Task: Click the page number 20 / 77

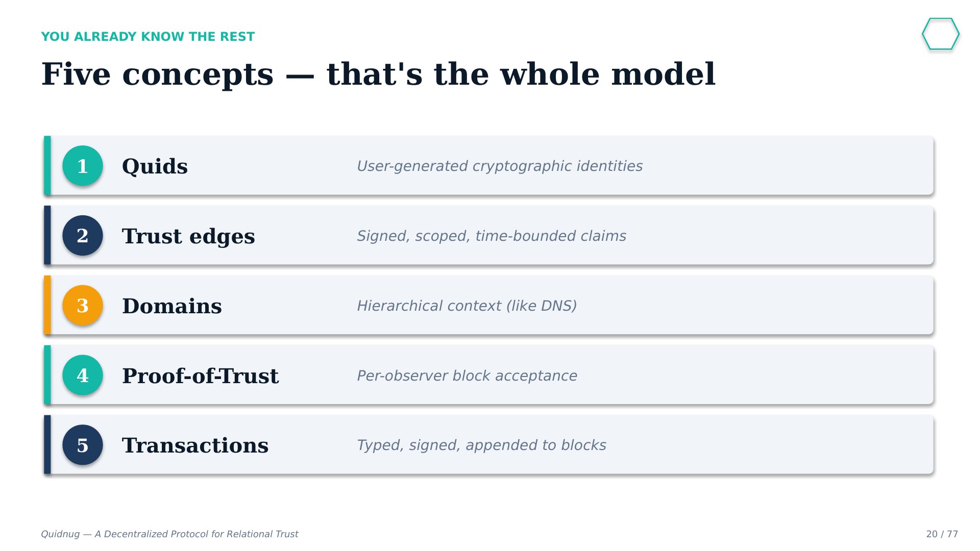Action: [942, 534]
